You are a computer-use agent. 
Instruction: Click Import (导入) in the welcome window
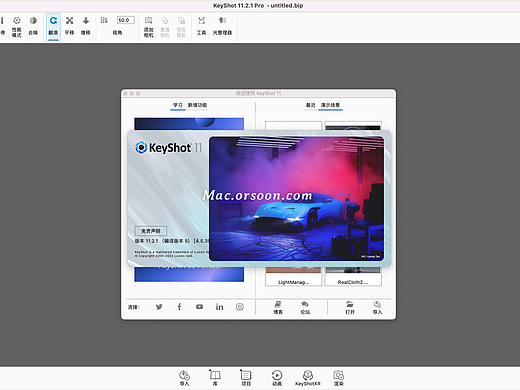377,308
